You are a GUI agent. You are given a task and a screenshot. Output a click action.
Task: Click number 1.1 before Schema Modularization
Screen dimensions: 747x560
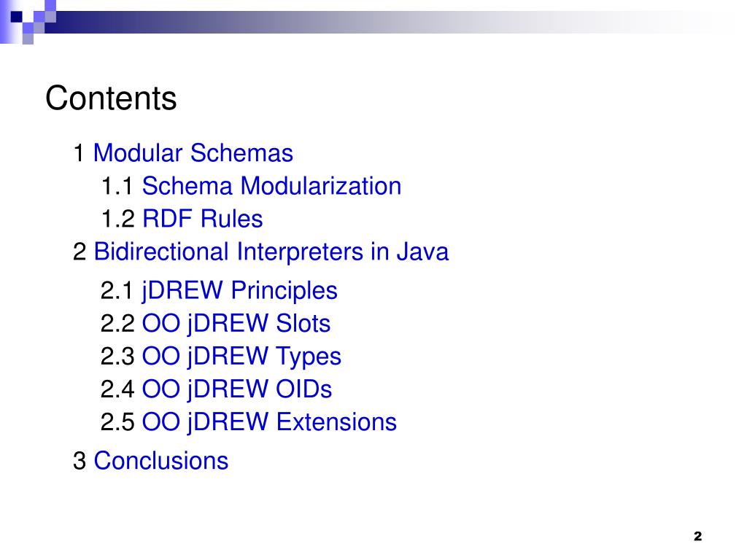117,186
